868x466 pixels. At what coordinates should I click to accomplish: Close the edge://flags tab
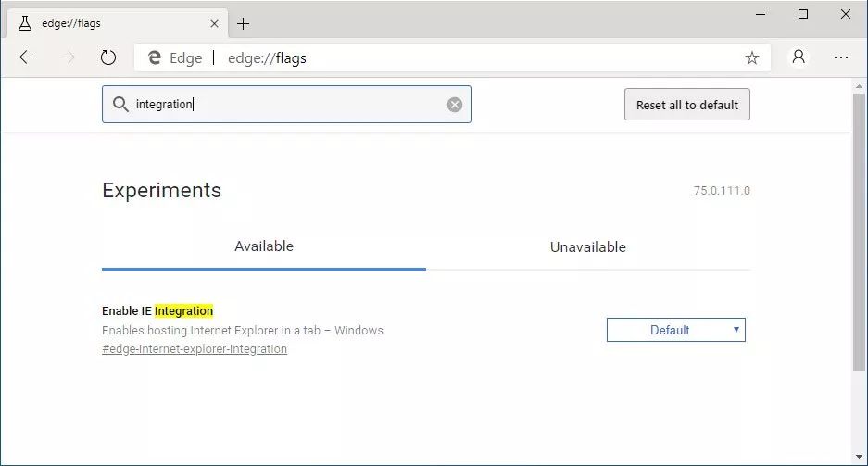(x=214, y=24)
